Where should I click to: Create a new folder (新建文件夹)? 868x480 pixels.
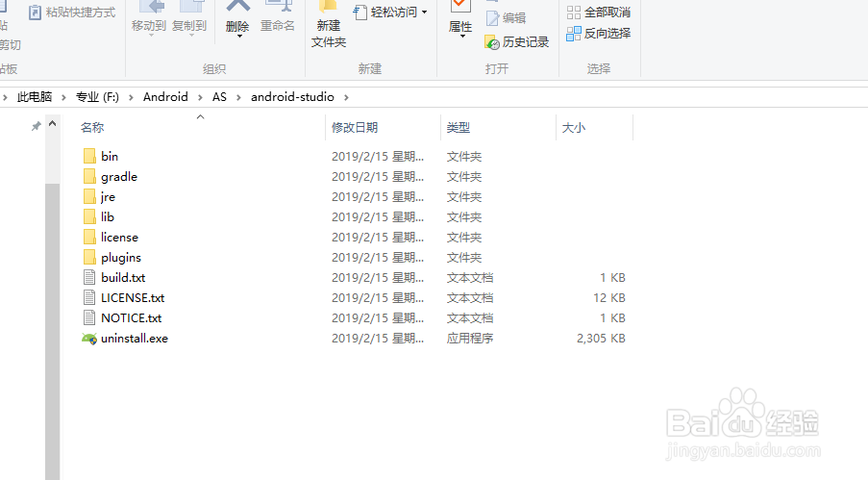click(x=329, y=24)
